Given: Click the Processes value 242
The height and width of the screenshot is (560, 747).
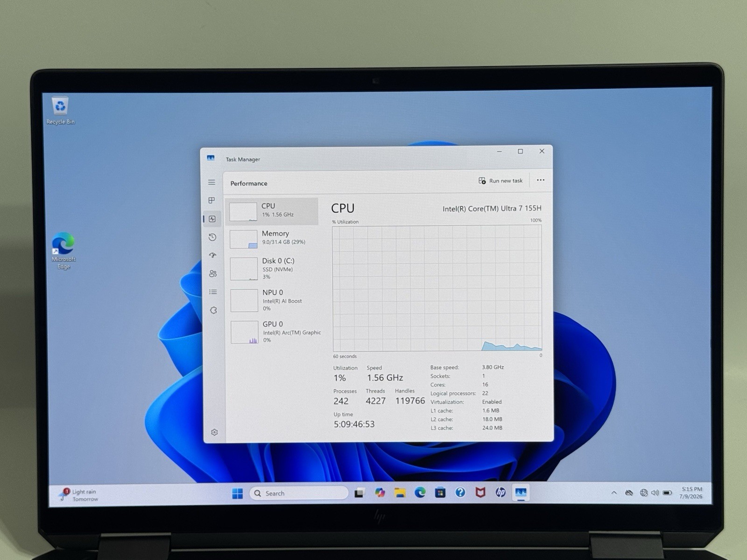Looking at the screenshot, I should click(341, 401).
